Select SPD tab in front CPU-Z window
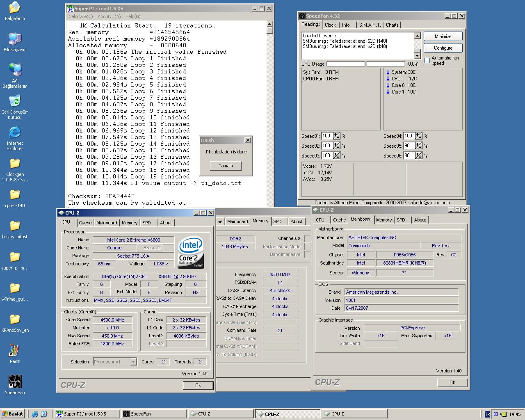The image size is (525, 420). point(146,223)
